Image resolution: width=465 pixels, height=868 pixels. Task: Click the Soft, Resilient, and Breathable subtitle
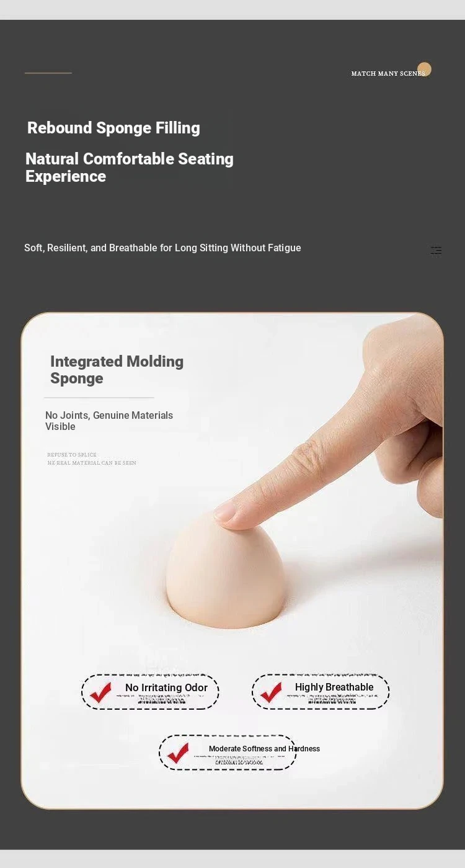162,248
